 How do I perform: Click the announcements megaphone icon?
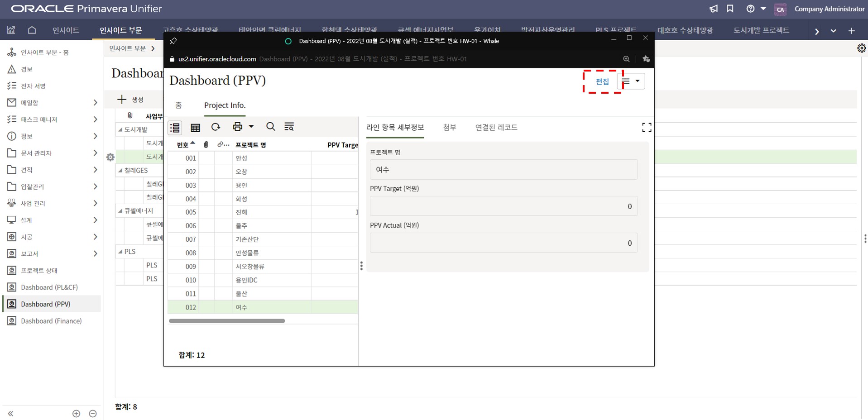(x=713, y=9)
